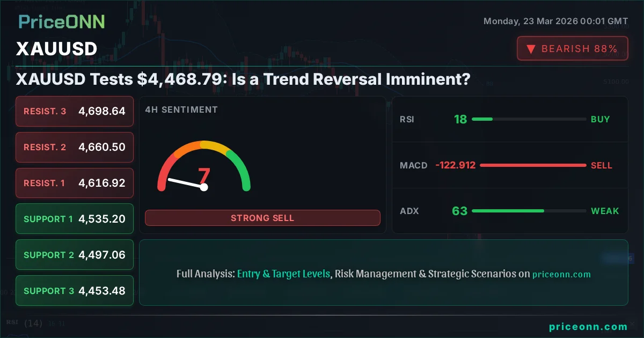Click the RSI green indicator bar
The height and width of the screenshot is (338, 644).
pyautogui.click(x=482, y=119)
